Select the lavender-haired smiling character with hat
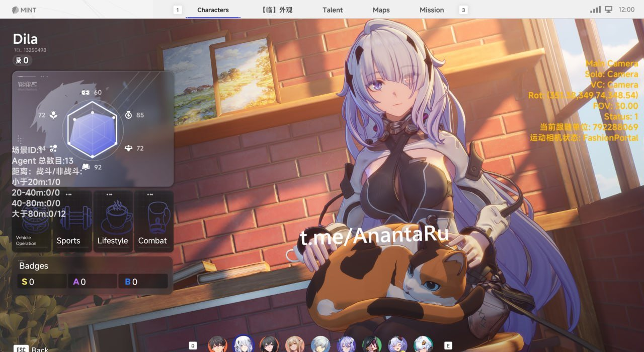Viewport: 644px width, 352px height. 397,345
